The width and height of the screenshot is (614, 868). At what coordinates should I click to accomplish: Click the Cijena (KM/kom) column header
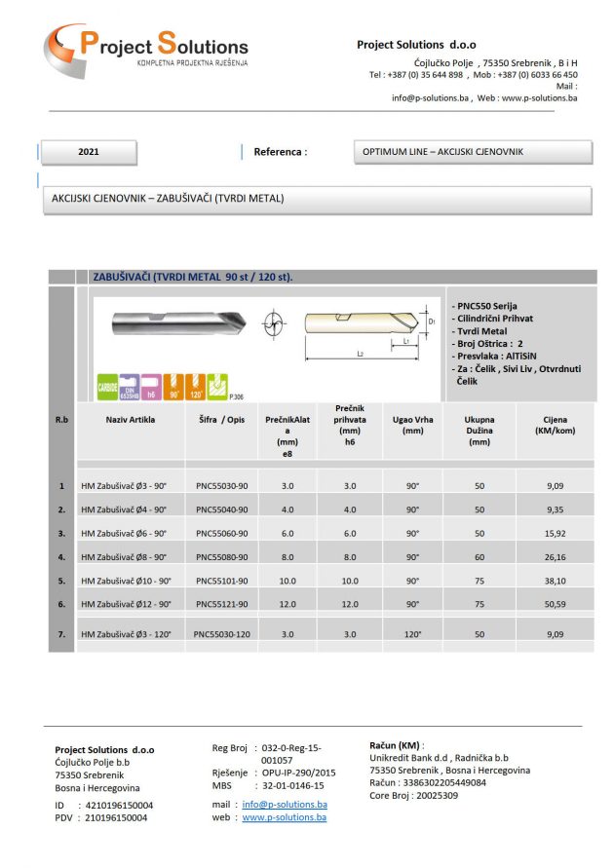[x=555, y=426]
